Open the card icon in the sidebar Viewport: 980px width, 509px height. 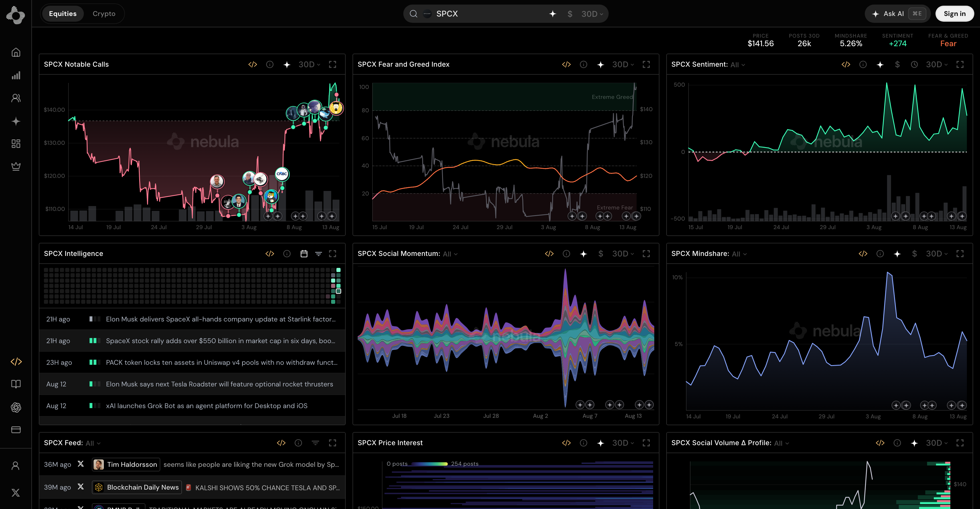point(16,429)
